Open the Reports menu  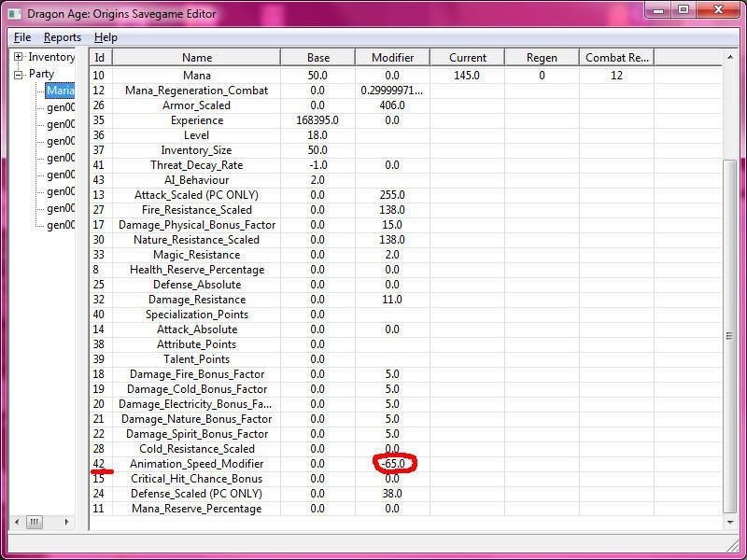62,37
